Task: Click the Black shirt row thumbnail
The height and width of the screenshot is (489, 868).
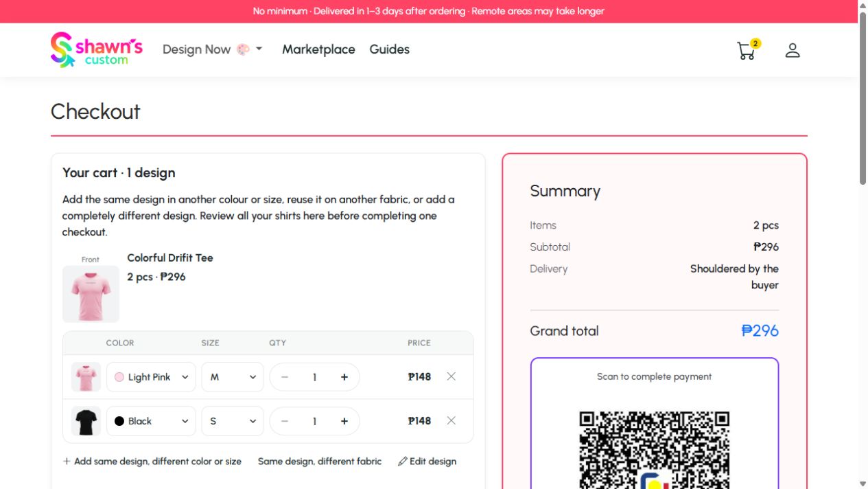Action: pos(86,421)
